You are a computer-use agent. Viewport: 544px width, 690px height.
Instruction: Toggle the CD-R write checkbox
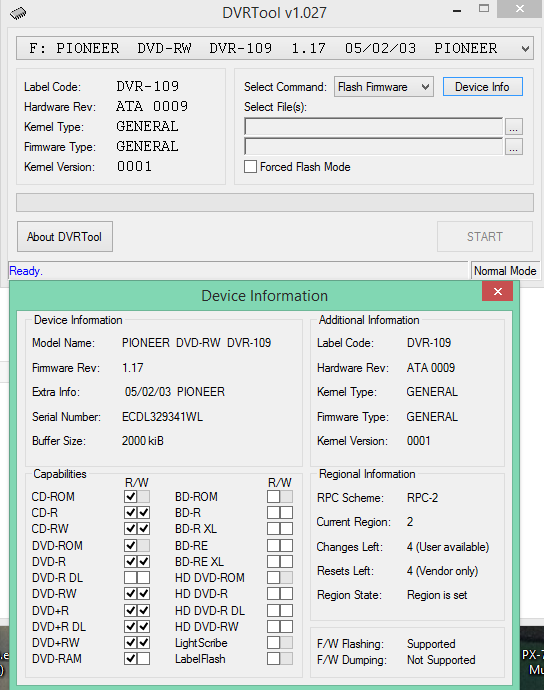[143, 513]
